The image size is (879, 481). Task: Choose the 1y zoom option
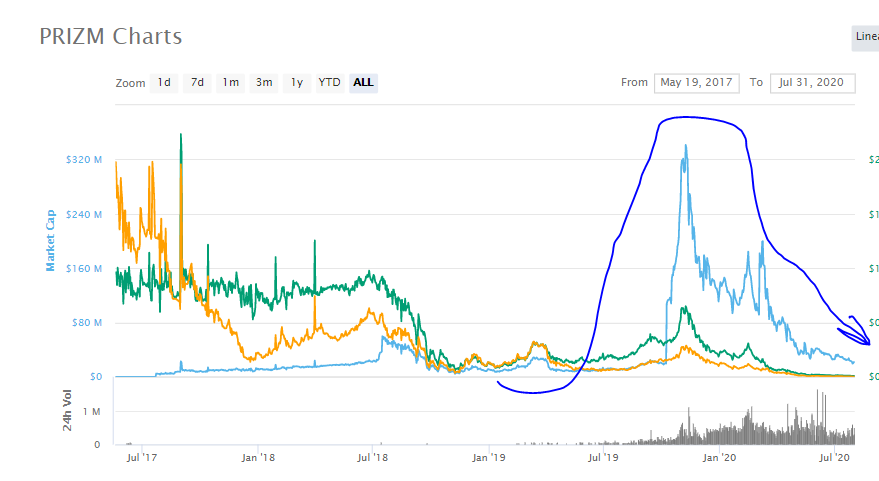tap(297, 83)
